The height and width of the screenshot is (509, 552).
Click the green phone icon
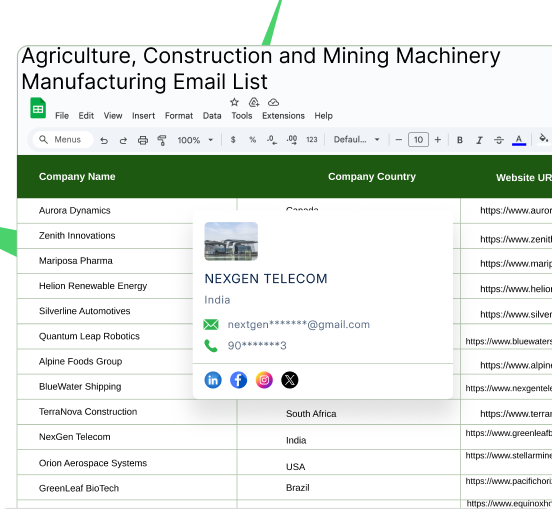(x=211, y=346)
